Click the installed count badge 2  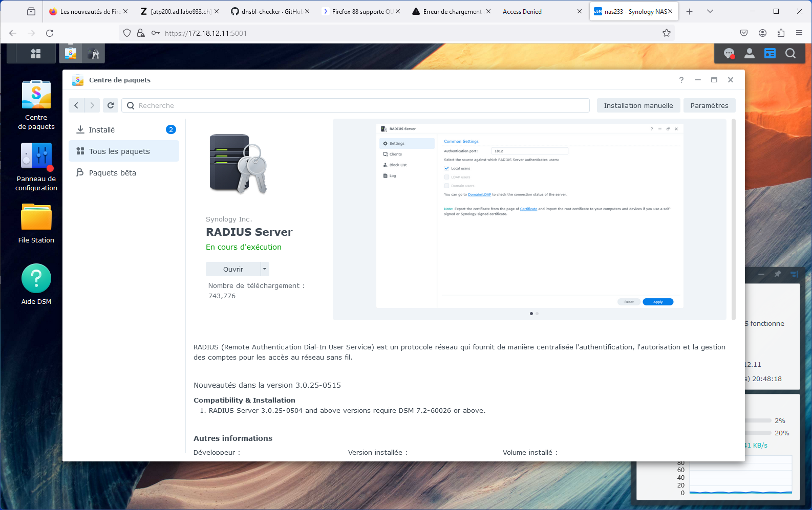click(x=171, y=129)
